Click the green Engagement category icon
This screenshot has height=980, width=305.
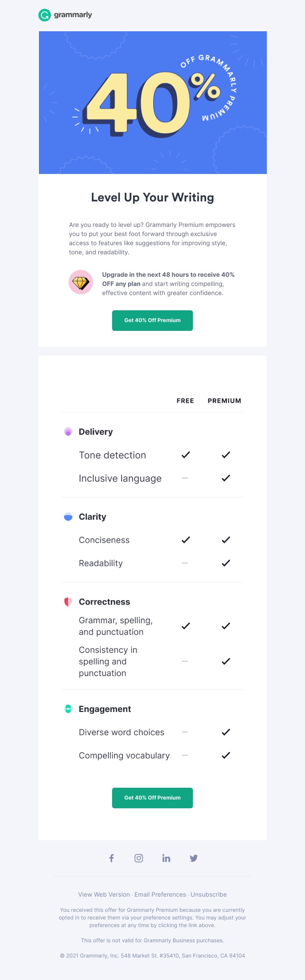coord(68,709)
